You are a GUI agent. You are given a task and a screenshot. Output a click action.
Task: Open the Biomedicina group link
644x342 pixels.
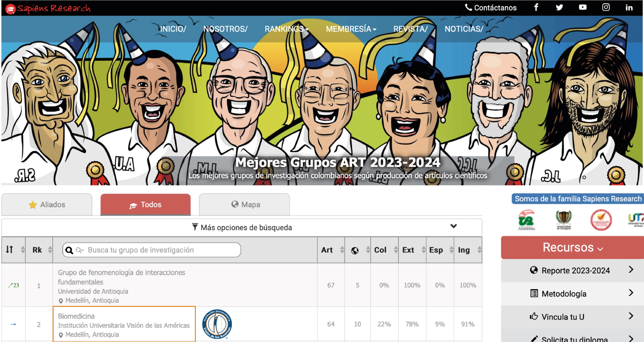pyautogui.click(x=76, y=316)
